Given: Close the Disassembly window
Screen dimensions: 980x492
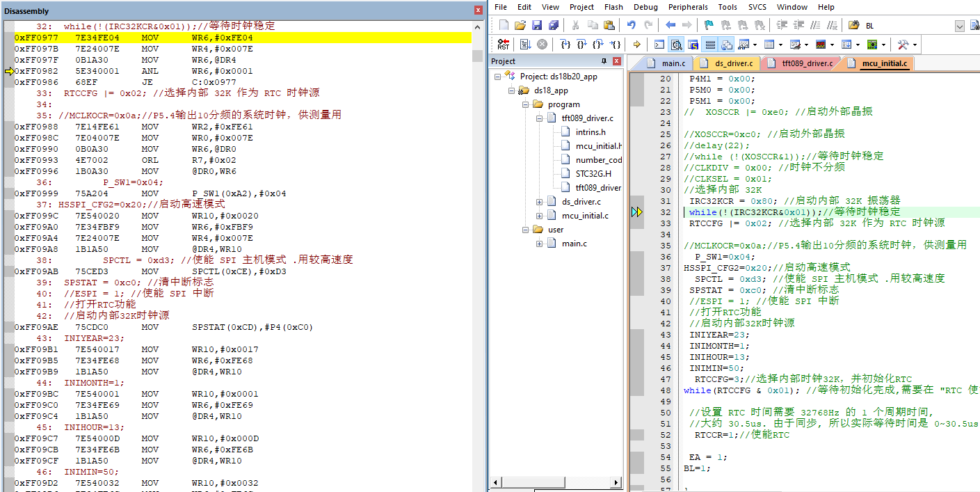Looking at the screenshot, I should [x=478, y=10].
